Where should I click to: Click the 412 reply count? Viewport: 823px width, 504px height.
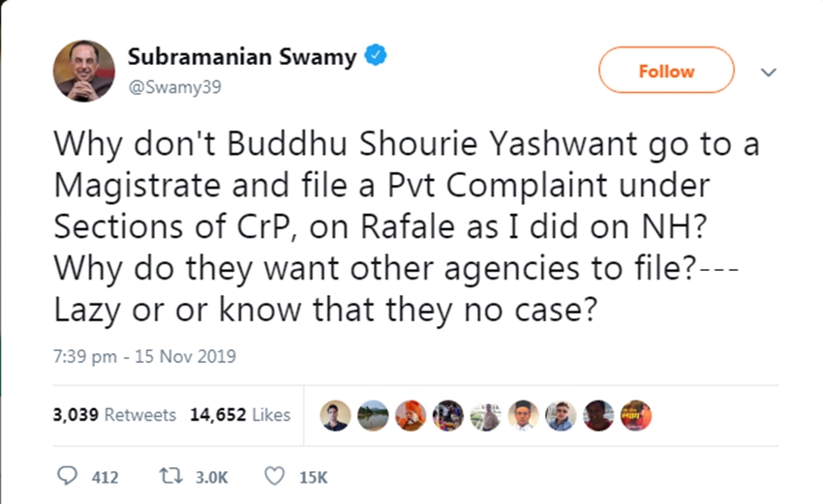tap(105, 477)
